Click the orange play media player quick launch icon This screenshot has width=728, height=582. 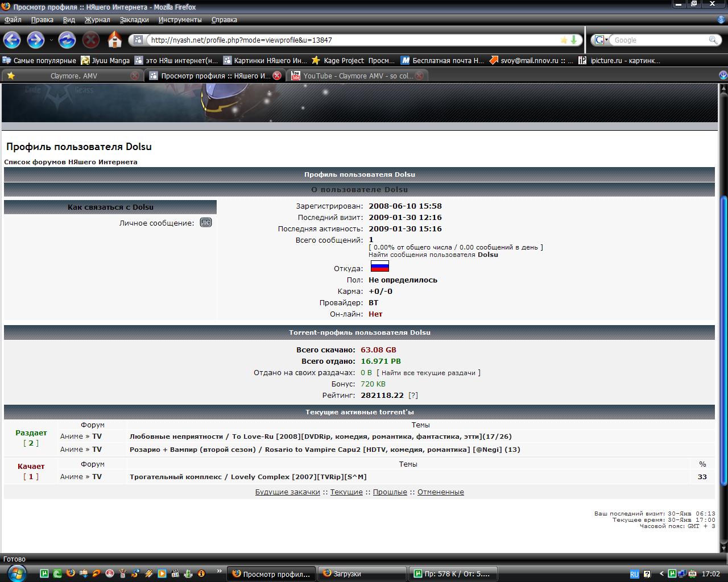tap(162, 573)
